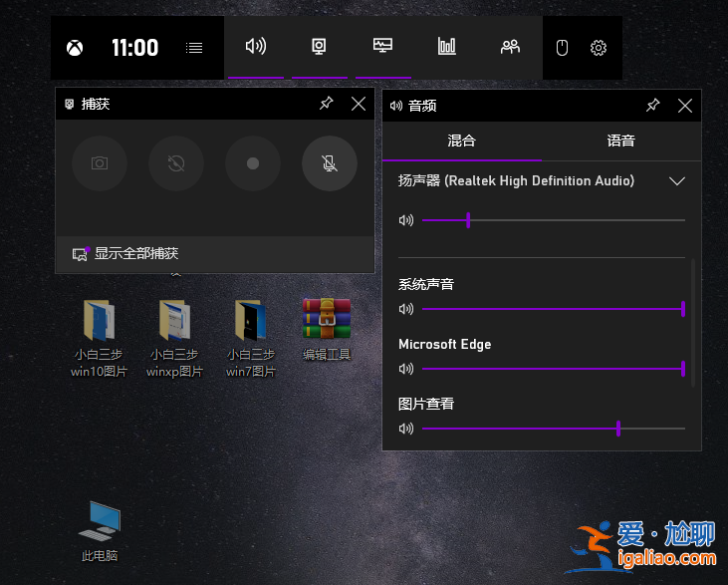Toggle the Audio widget in the top bar
728x585 pixels.
(256, 47)
